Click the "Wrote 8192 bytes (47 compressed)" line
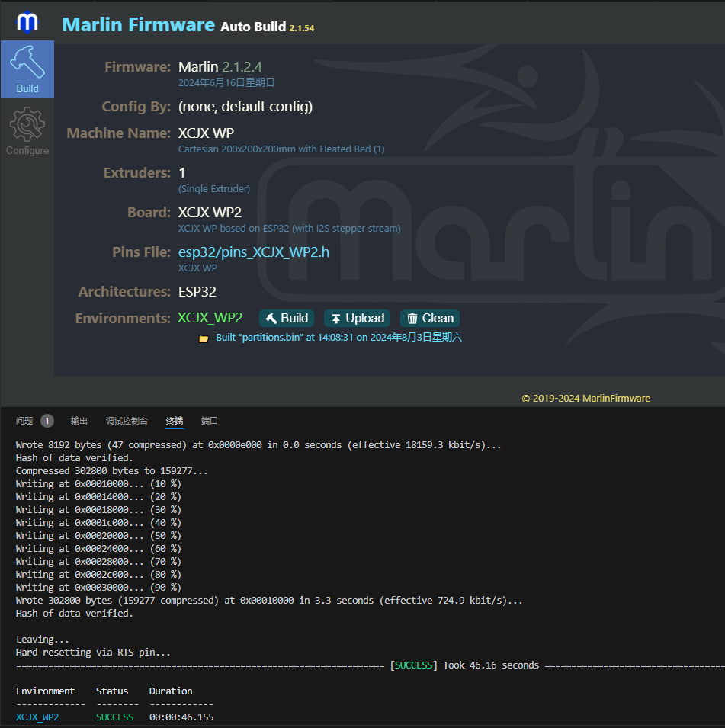This screenshot has width=725, height=728. pos(258,444)
